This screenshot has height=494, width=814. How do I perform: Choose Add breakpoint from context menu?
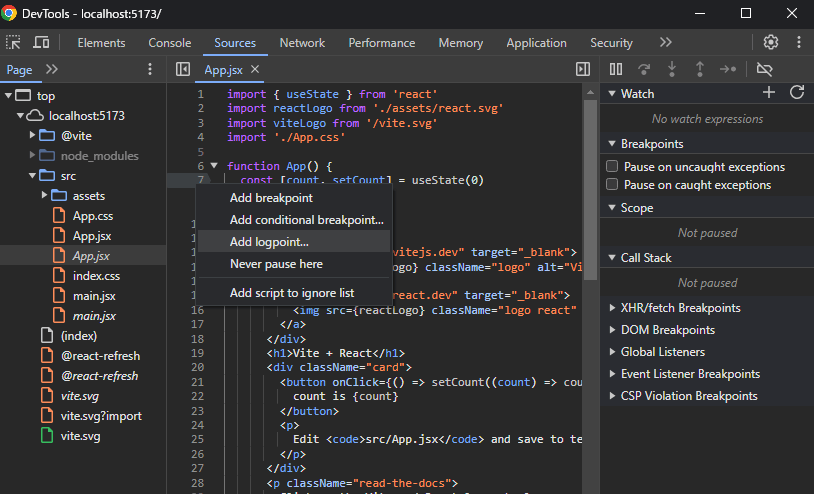click(294, 198)
